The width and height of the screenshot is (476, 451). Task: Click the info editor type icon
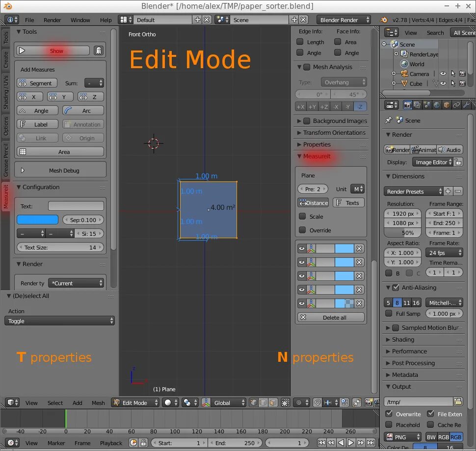tap(12, 20)
